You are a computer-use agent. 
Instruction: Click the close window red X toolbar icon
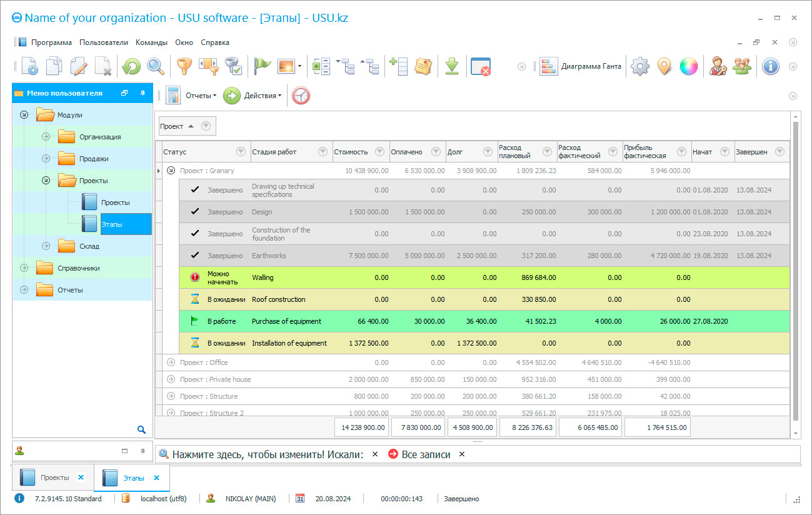(x=481, y=66)
